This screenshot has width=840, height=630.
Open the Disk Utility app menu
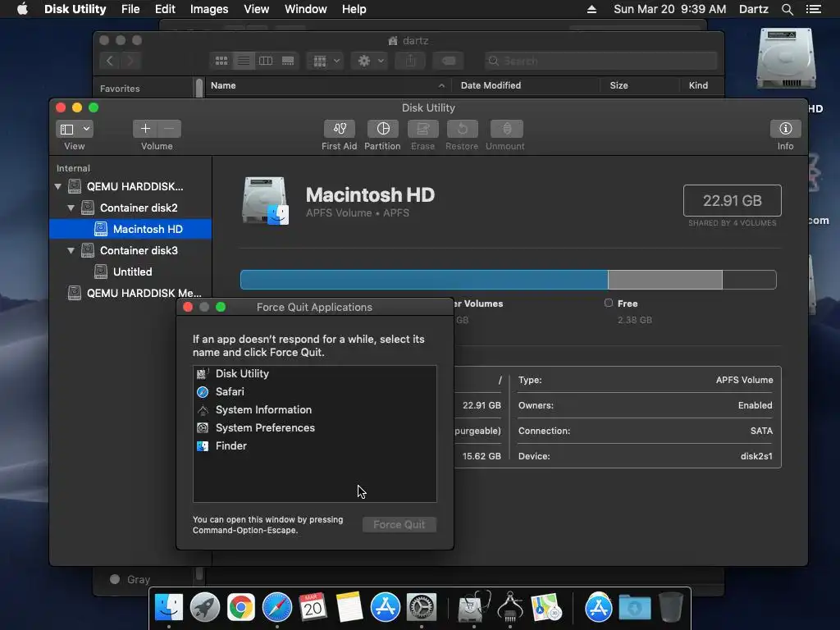(75, 9)
